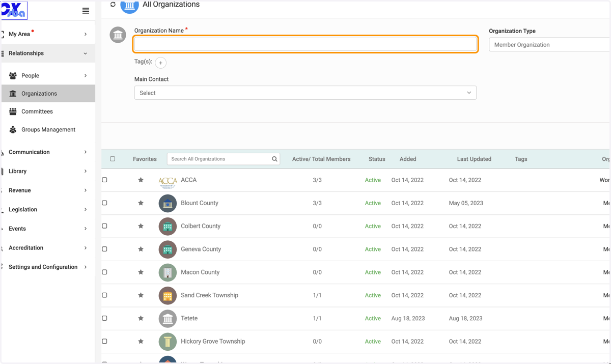This screenshot has height=364, width=611.
Task: Expand the Revenue menu
Action: 48,190
